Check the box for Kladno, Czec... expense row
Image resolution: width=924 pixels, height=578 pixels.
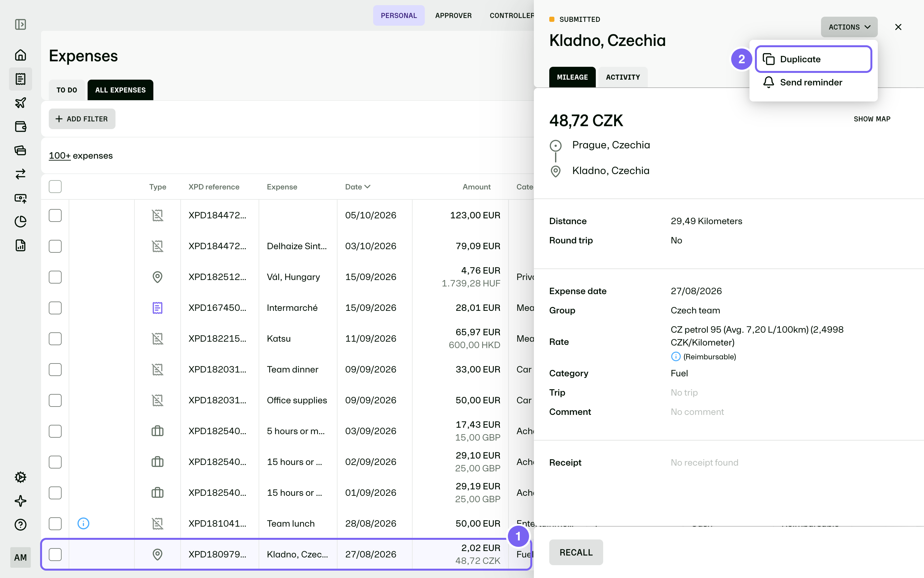coord(55,554)
